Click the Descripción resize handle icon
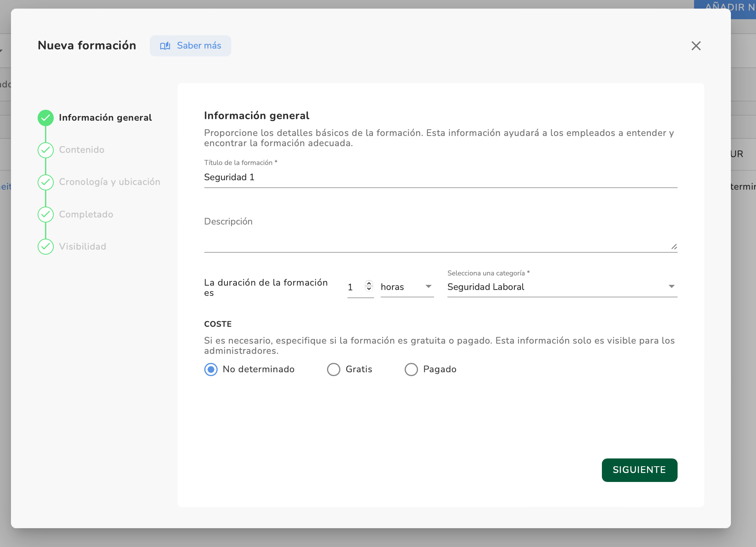756x547 pixels. point(674,247)
